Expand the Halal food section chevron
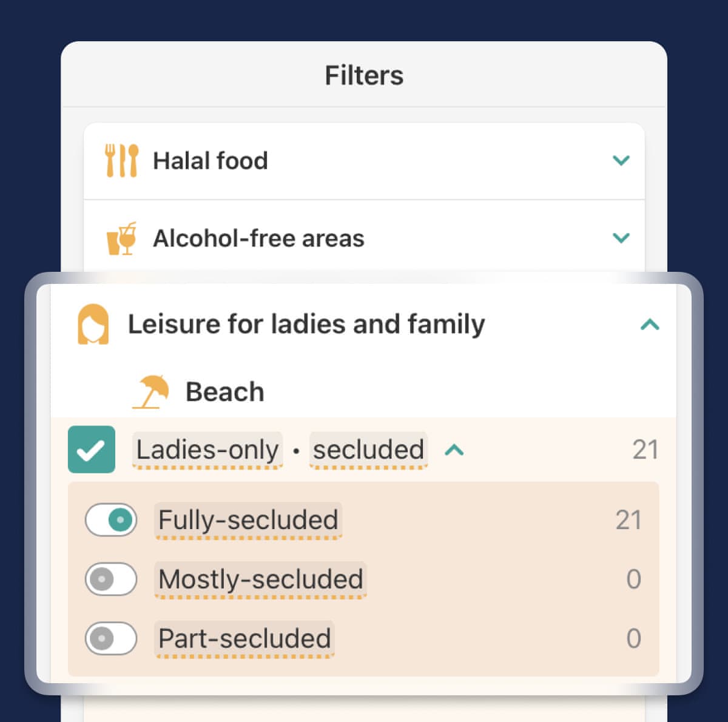Screen dimensions: 728x722 (621, 161)
